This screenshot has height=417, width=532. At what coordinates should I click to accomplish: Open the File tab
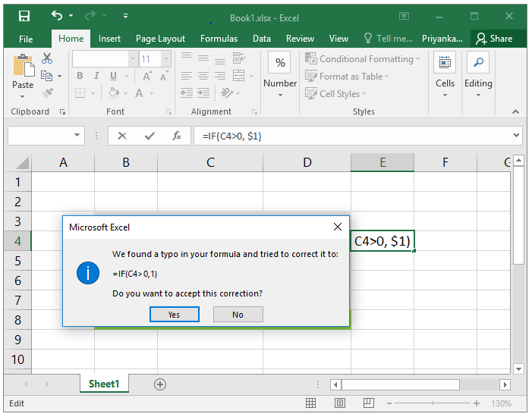pos(26,39)
